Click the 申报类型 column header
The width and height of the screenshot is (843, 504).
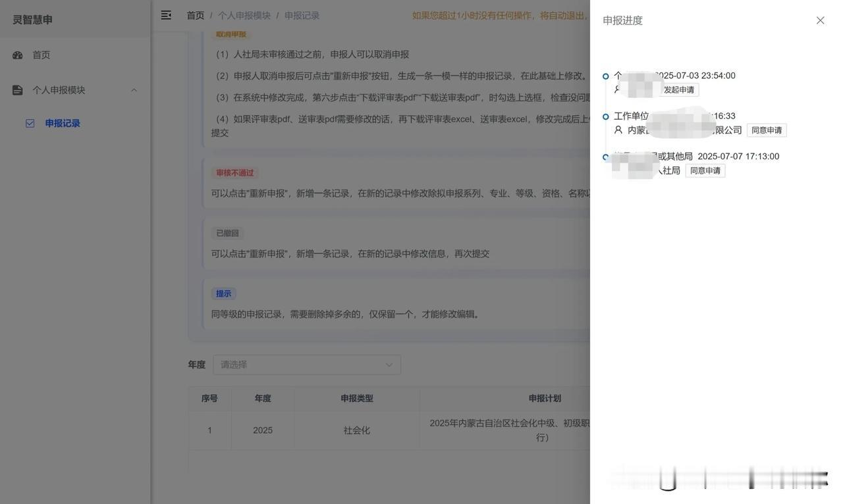[357, 399]
